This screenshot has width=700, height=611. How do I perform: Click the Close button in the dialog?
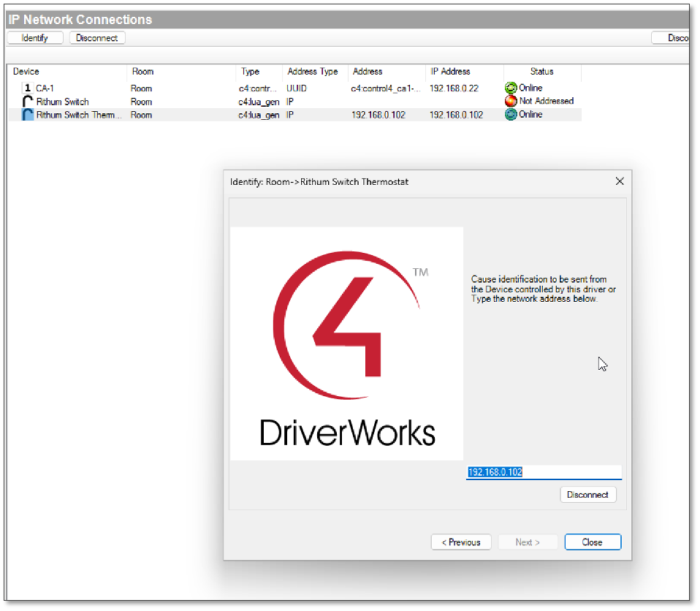pyautogui.click(x=593, y=542)
